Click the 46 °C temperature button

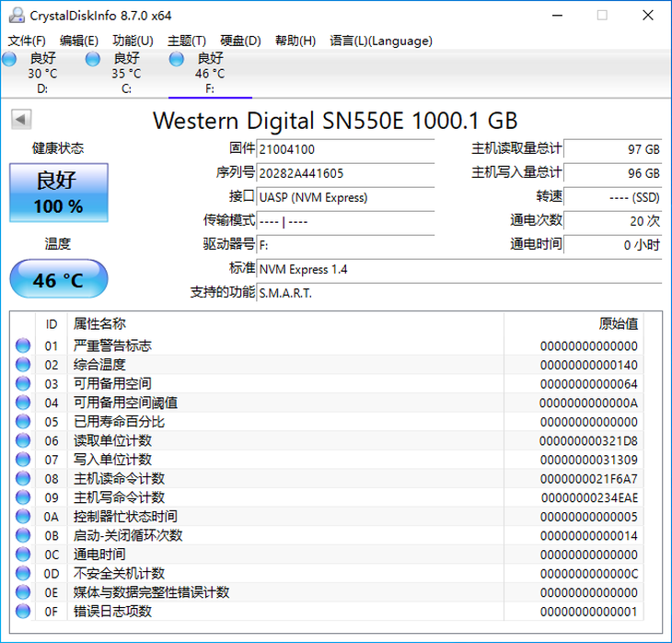click(59, 280)
